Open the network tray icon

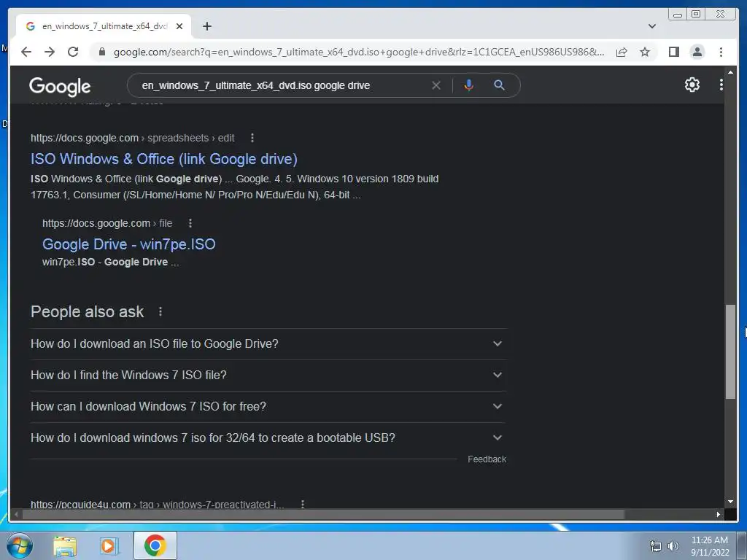tap(656, 545)
